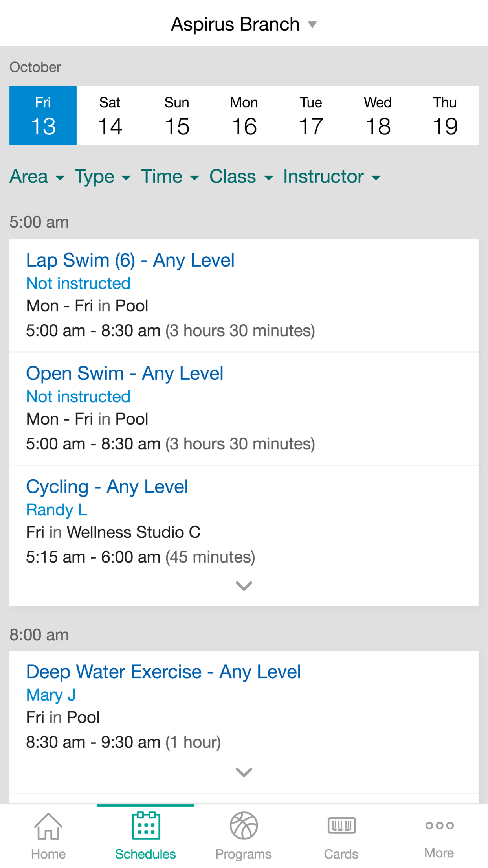This screenshot has width=488, height=868.
Task: Select Thursday 19 in date strip
Action: pos(445,116)
